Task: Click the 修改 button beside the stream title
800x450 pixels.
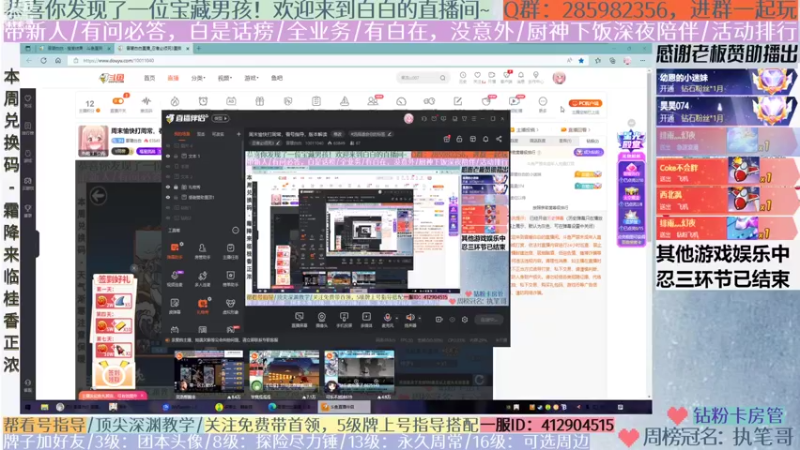Action: click(x=338, y=134)
